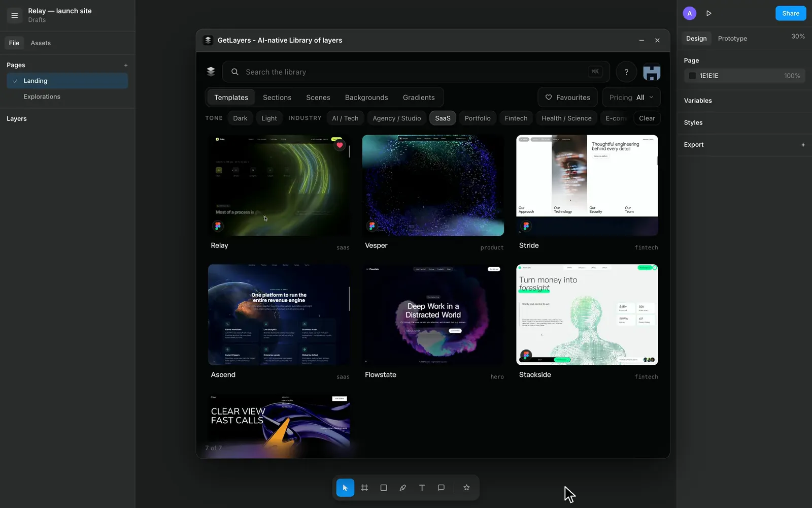812x508 pixels.
Task: Clear all active filters
Action: click(x=647, y=118)
